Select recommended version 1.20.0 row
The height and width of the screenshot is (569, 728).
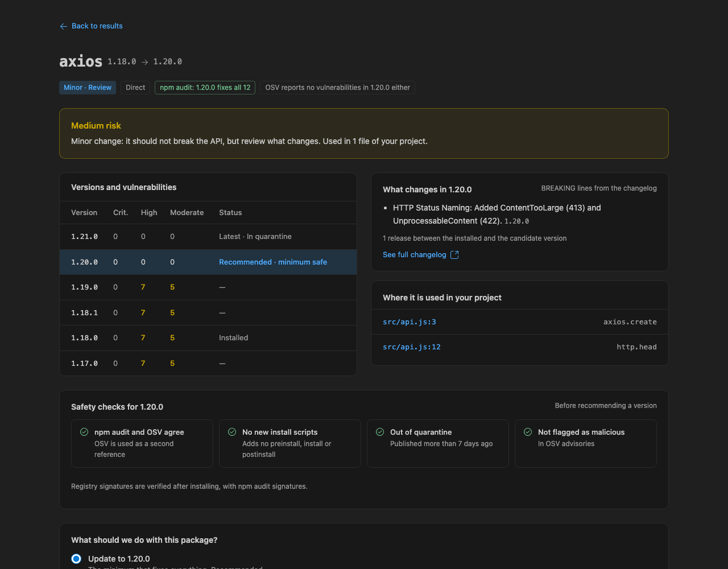(208, 262)
